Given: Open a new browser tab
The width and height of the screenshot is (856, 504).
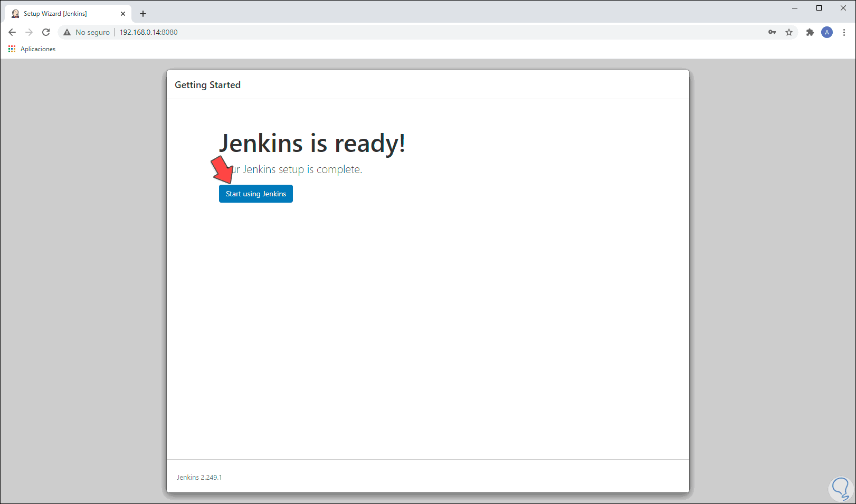Looking at the screenshot, I should 143,14.
